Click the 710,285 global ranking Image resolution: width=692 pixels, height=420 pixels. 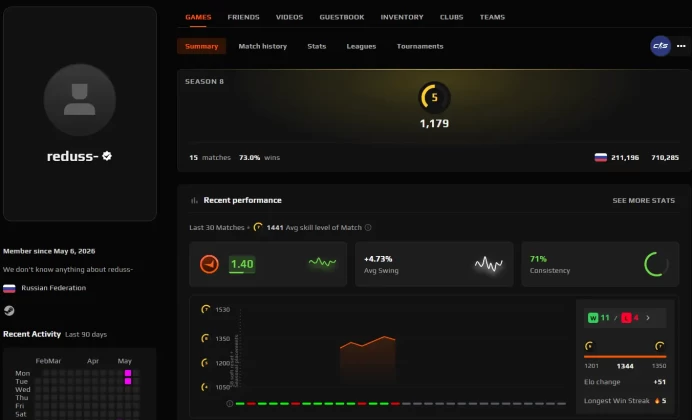(x=665, y=158)
